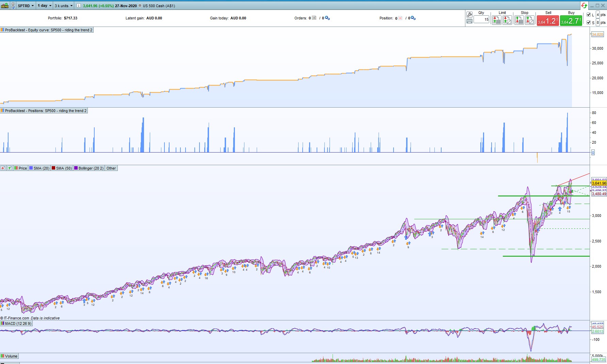Maximize the chart window
Screen dimensions: 607x364
597,5
